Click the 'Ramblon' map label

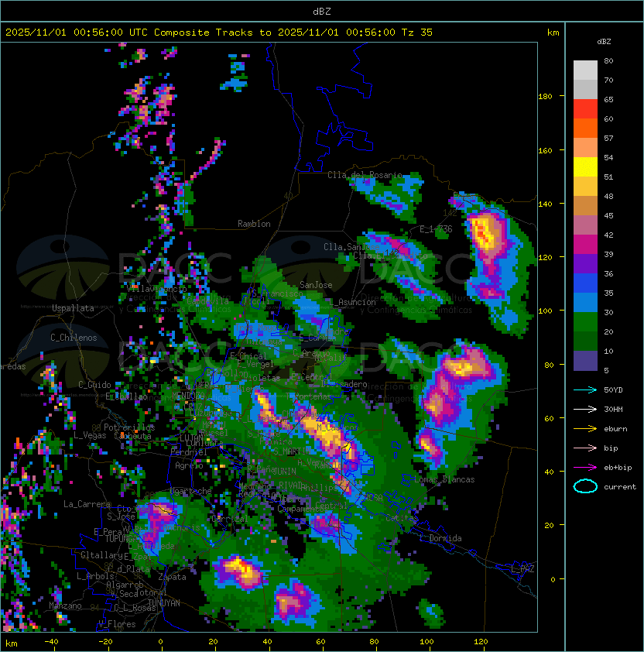pos(254,224)
